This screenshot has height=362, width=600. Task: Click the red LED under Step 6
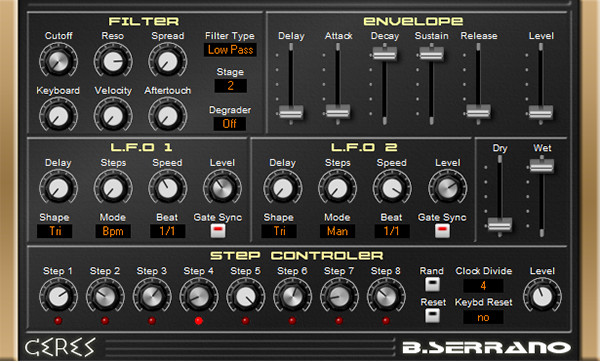pos(292,321)
